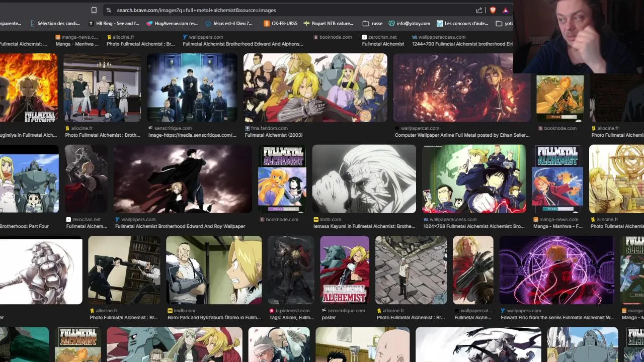Image resolution: width=644 pixels, height=362 pixels.
Task: Click the '1244×700 Fullmetal Alchemist brotherhood' caption
Action: click(x=462, y=44)
